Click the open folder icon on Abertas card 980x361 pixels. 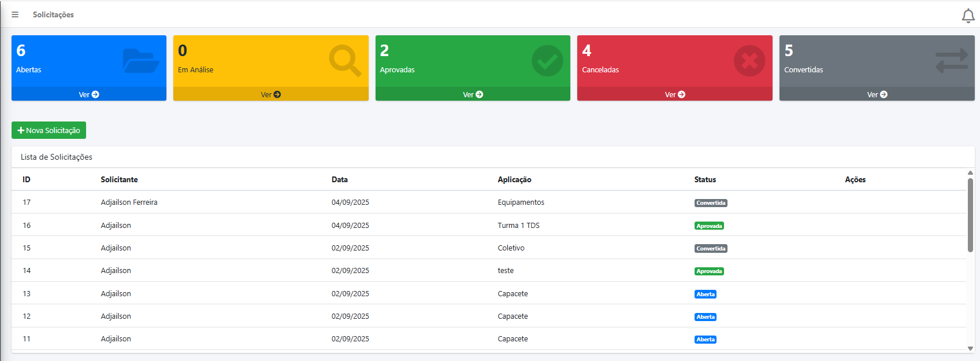(141, 61)
